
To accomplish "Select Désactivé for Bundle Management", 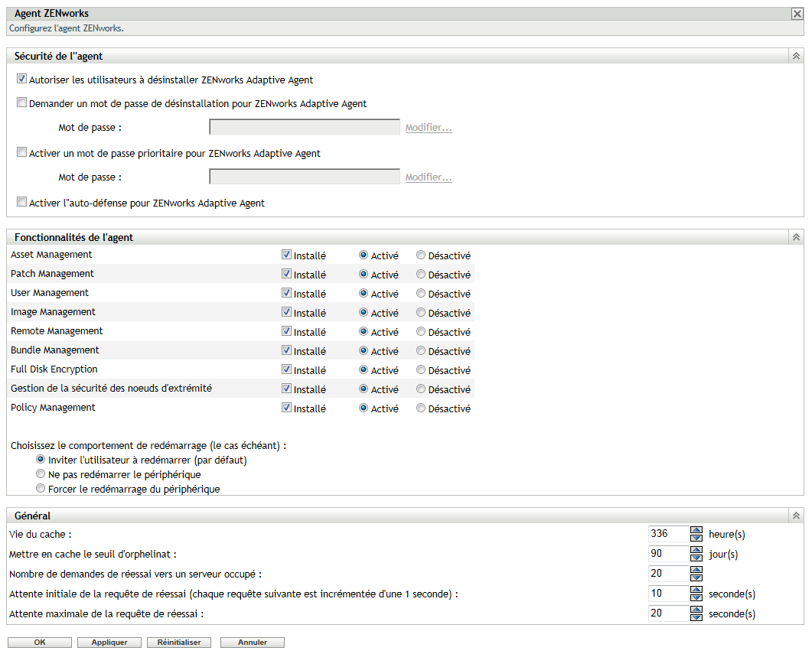I will (x=420, y=351).
